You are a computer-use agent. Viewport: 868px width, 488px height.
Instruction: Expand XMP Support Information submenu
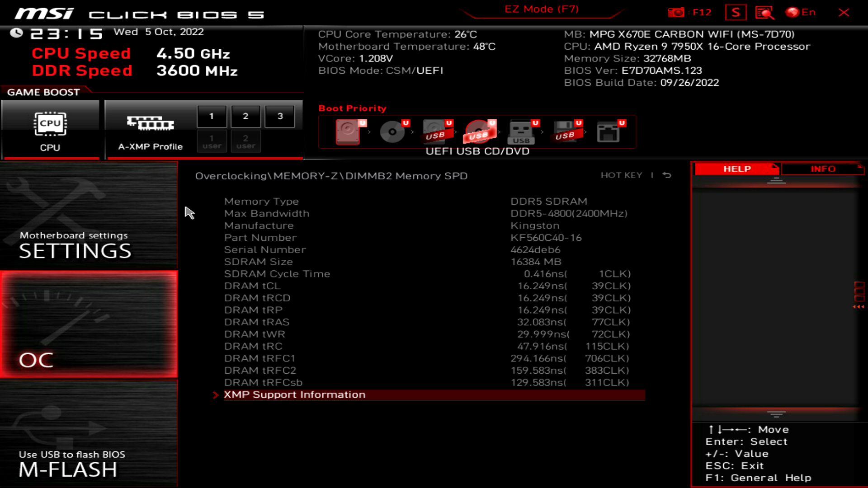[294, 394]
